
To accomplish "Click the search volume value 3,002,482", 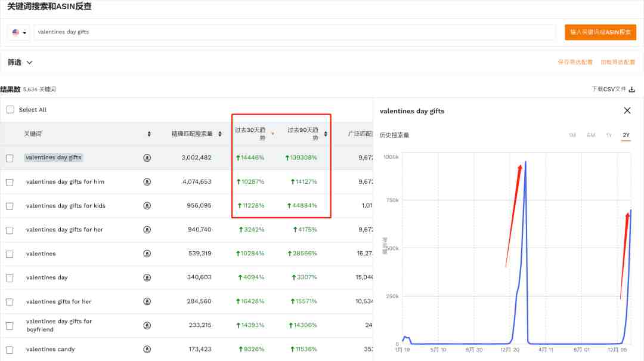I will click(196, 158).
